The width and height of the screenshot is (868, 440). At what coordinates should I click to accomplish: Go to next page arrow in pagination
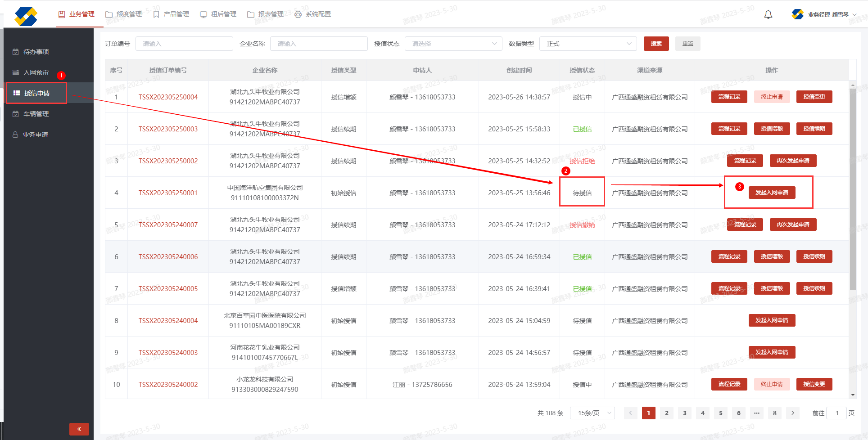pos(793,413)
